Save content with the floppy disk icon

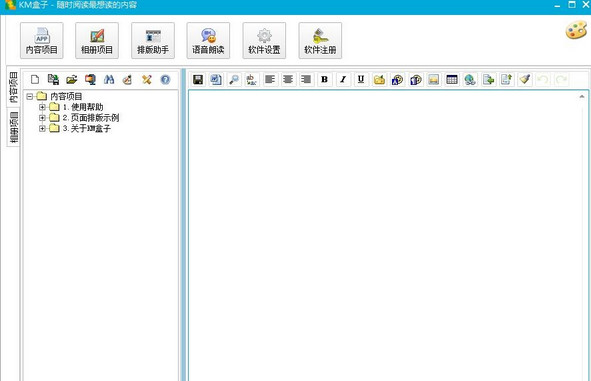point(198,80)
